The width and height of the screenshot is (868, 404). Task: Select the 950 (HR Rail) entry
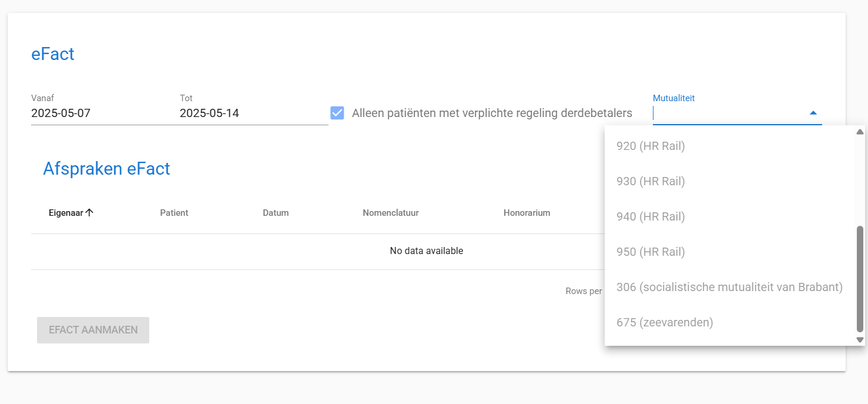click(x=651, y=252)
